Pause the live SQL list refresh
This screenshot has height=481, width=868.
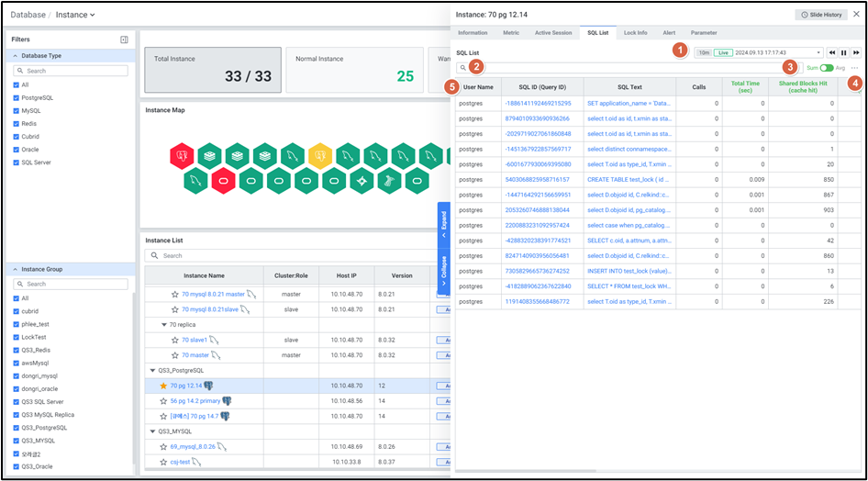click(844, 52)
